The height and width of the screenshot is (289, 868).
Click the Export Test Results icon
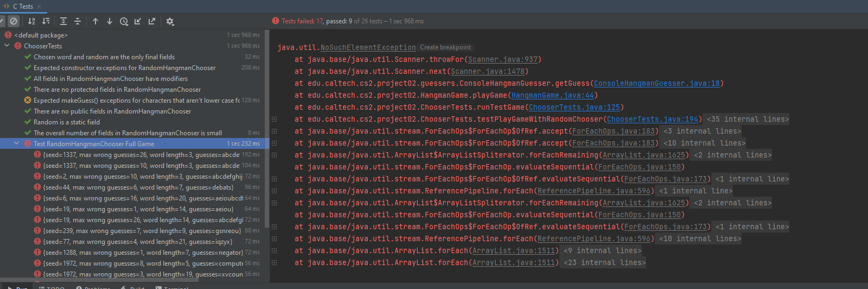coord(152,21)
